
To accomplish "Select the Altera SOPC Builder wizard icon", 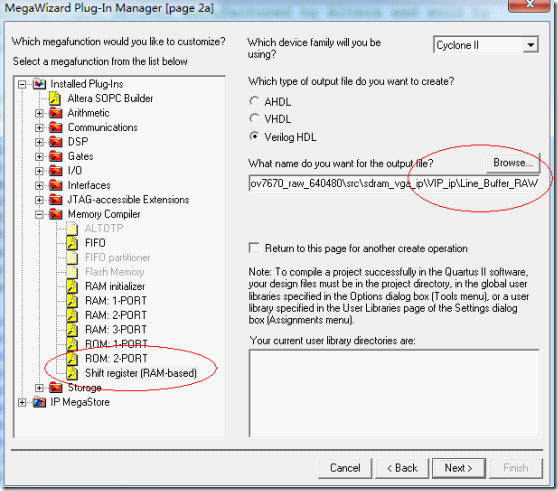I will pyautogui.click(x=55, y=99).
